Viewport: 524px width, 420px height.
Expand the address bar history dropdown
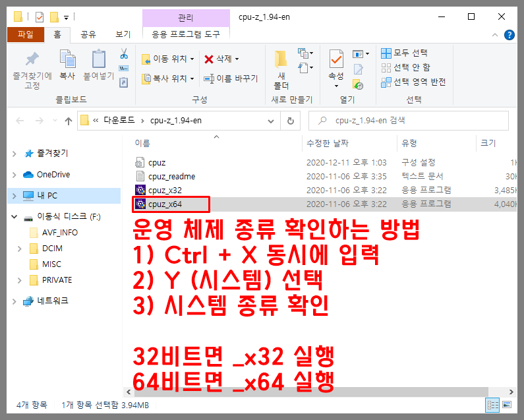(271, 121)
